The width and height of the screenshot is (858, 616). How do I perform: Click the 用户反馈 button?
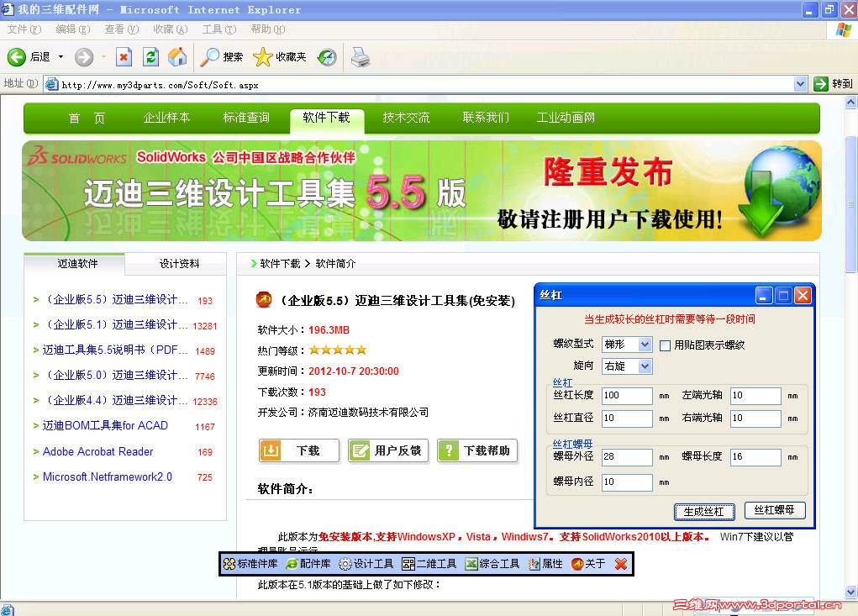pyautogui.click(x=388, y=450)
